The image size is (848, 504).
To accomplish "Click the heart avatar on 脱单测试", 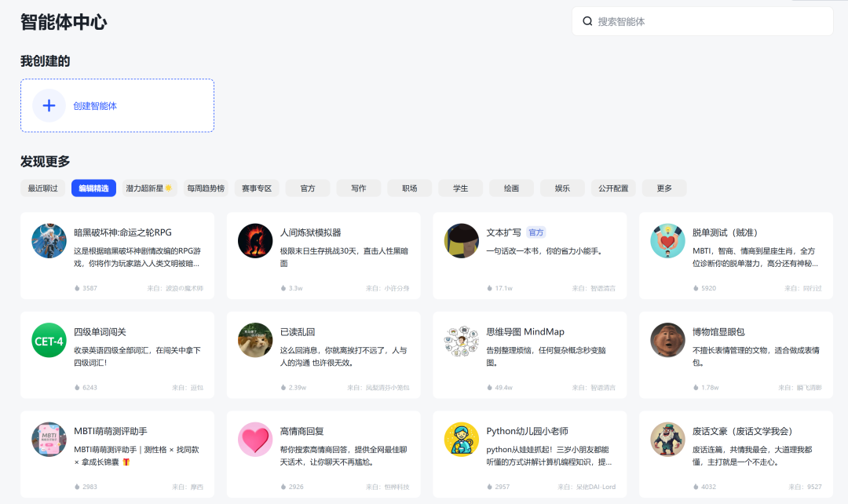I will coord(667,241).
